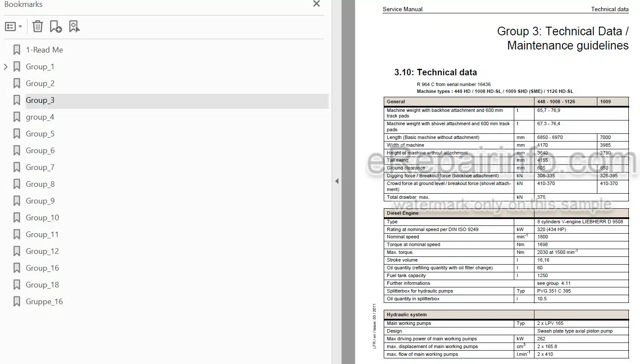Open the Group_7 bookmark
Screen dimensions: 640x364
click(40, 167)
